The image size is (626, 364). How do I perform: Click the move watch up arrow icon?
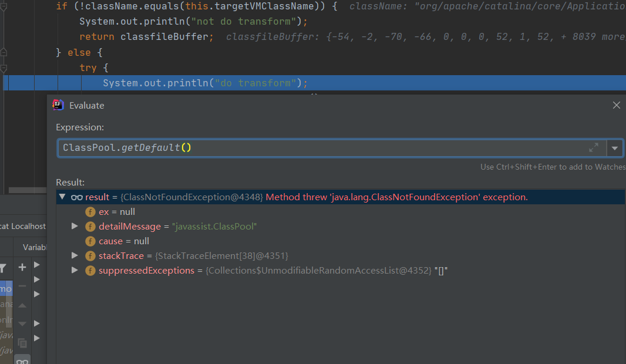(x=22, y=305)
